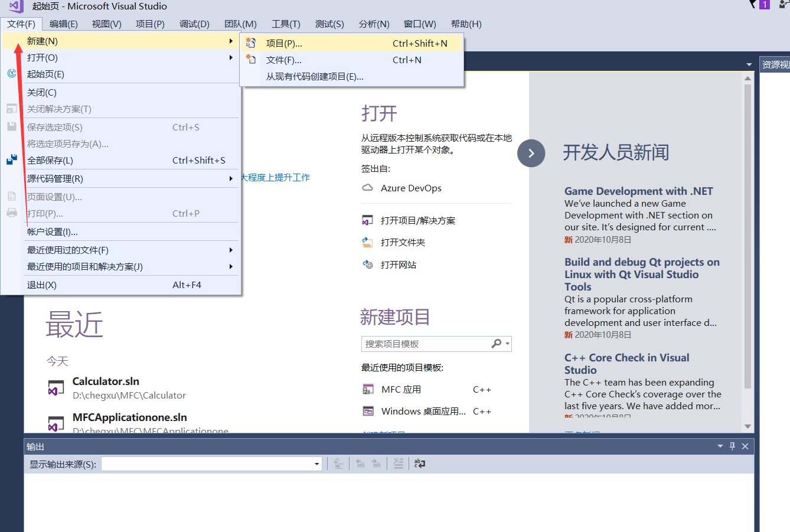Image resolution: width=790 pixels, height=532 pixels.
Task: Expand the 打开(O) submenu arrow
Action: pyautogui.click(x=231, y=58)
